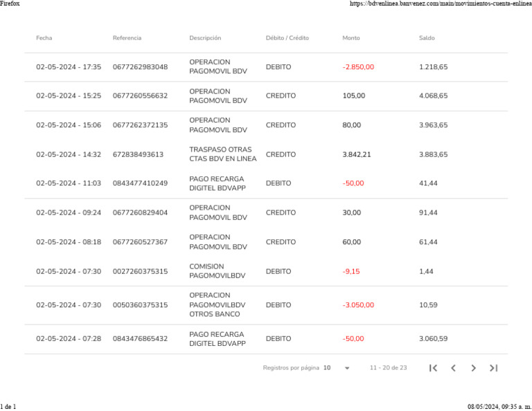
Task: Select reference 0677260556632
Action: (x=140, y=96)
